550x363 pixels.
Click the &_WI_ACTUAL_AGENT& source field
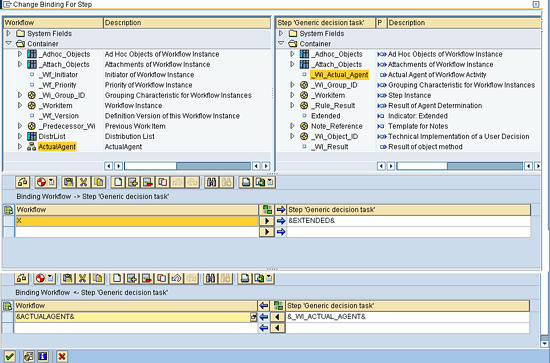[408, 317]
